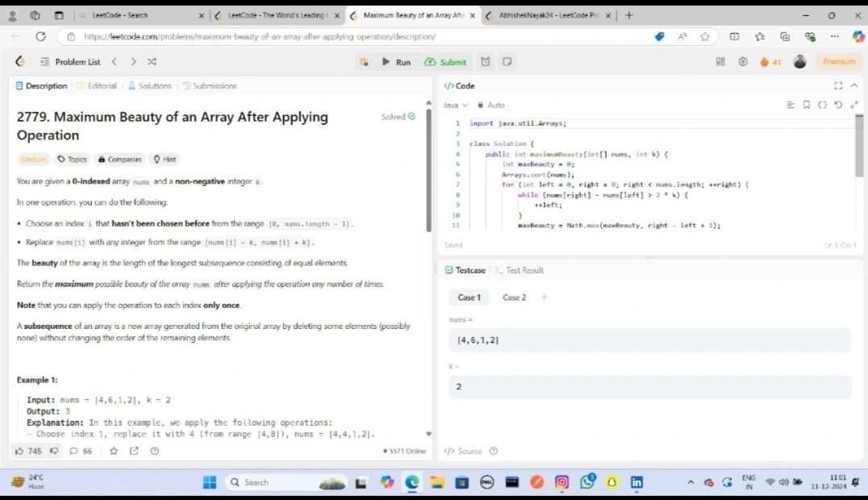
Task: Open the comments icon showing 66
Action: [x=81, y=451]
